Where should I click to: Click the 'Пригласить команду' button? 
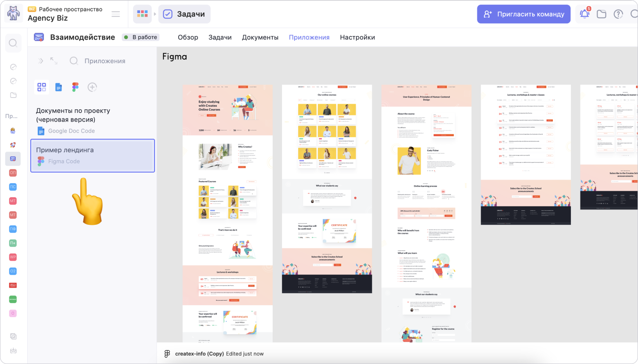click(x=523, y=14)
